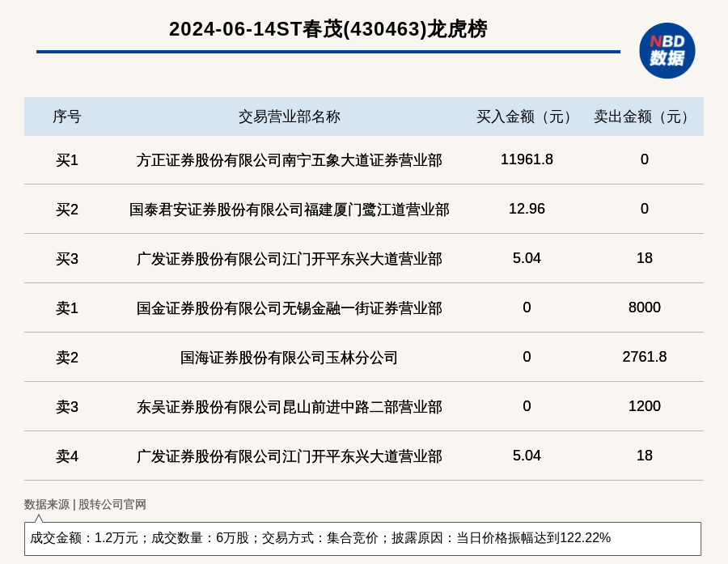The height and width of the screenshot is (564, 728).
Task: Select the 卖4 row label
Action: point(67,456)
